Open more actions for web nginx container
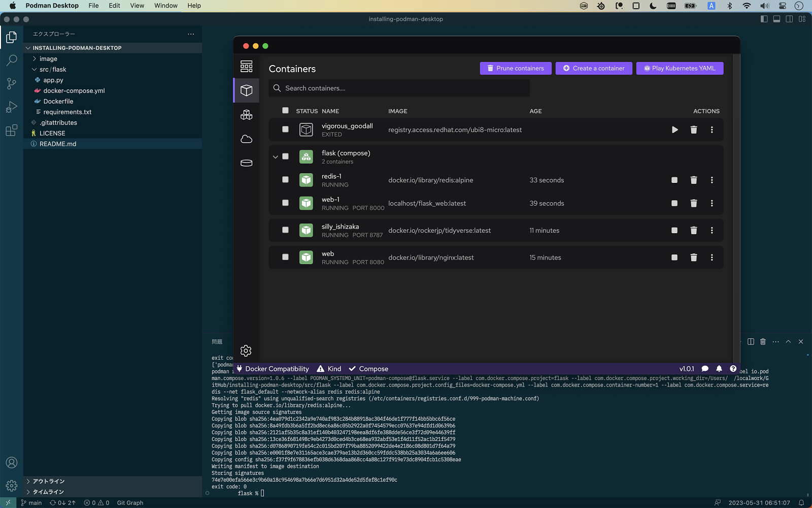This screenshot has height=508, width=812. point(712,258)
